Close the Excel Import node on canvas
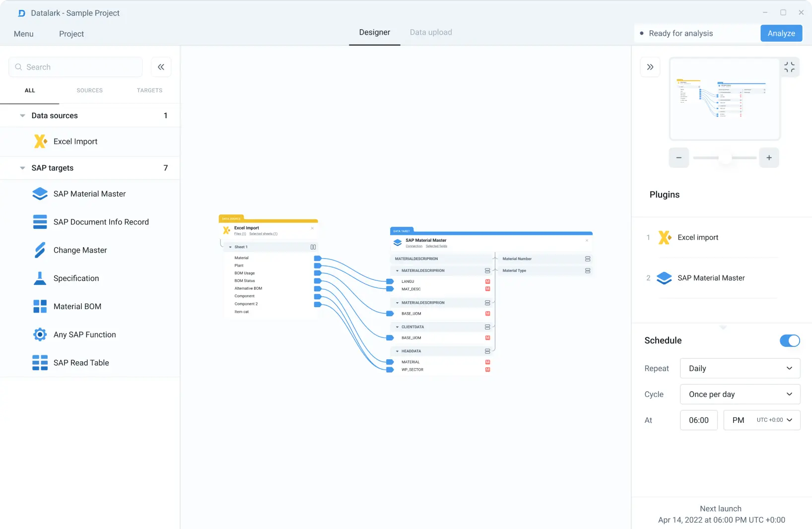 [x=312, y=228]
